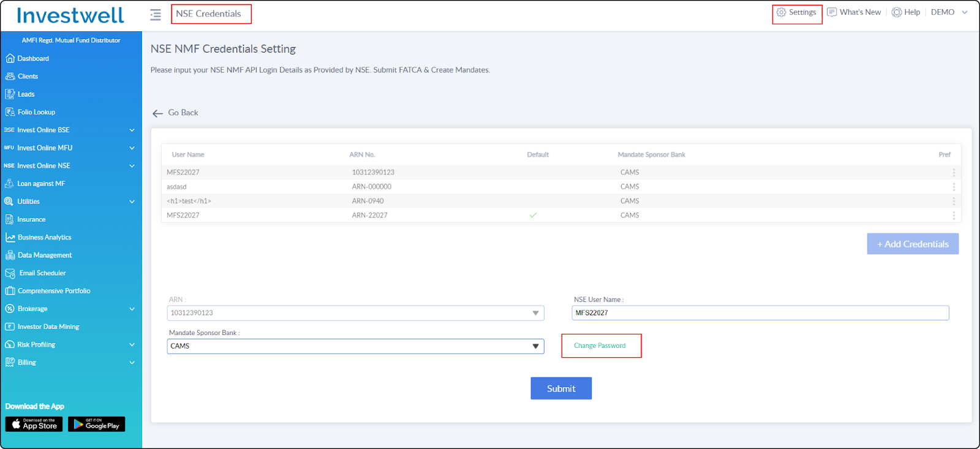
Task: Click the Comprehensive Portfolio icon
Action: coord(10,291)
